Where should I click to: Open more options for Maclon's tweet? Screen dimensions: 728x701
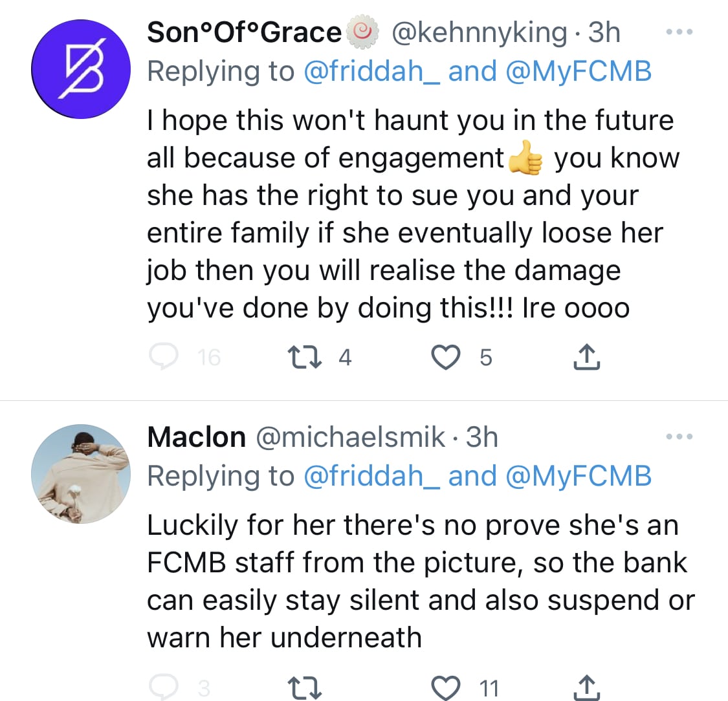679,437
